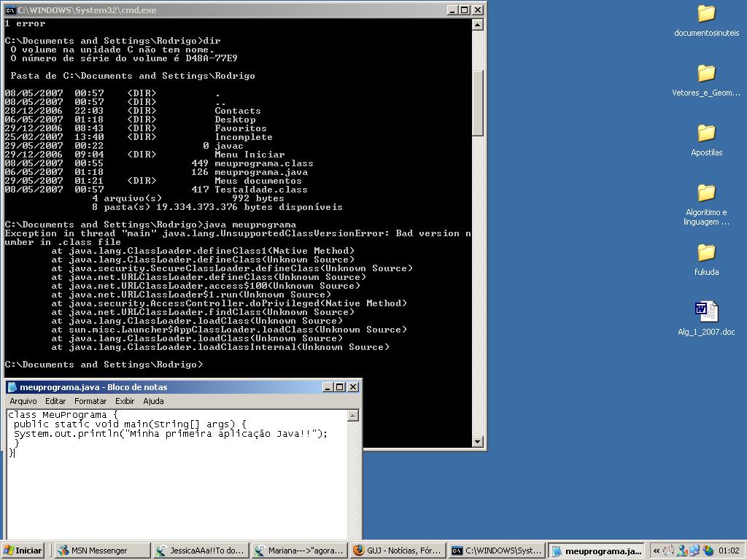Close the meuprograma.java Notepad window

coord(352,387)
